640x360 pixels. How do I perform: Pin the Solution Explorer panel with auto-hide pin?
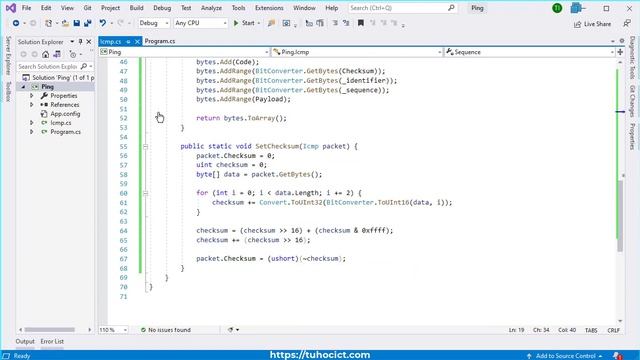tap(80, 42)
